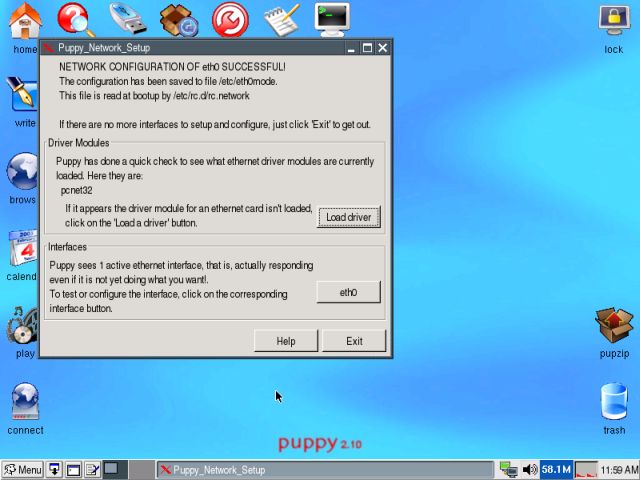640x480 pixels.
Task: Maximize the Puppy_Network_Setup window
Action: point(367,48)
